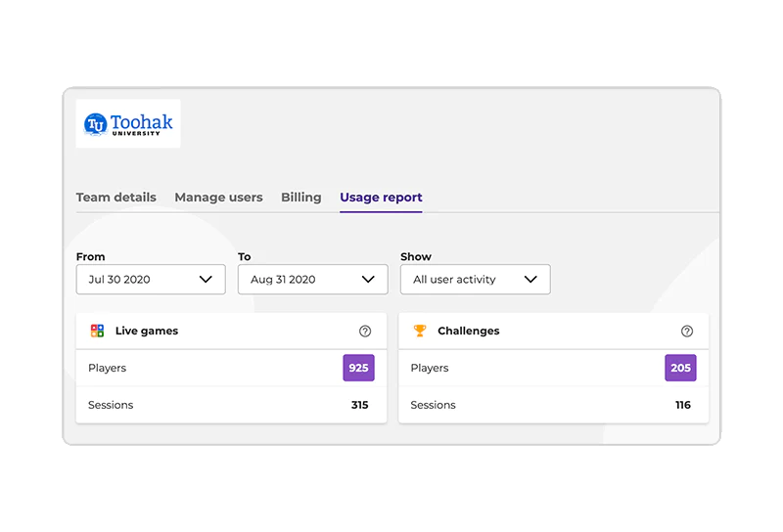This screenshot has height=532, width=783.
Task: Click the Challenges trophy icon
Action: click(420, 331)
